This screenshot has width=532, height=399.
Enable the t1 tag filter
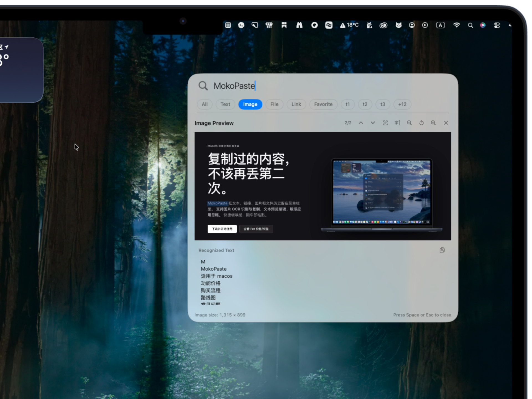(x=348, y=104)
